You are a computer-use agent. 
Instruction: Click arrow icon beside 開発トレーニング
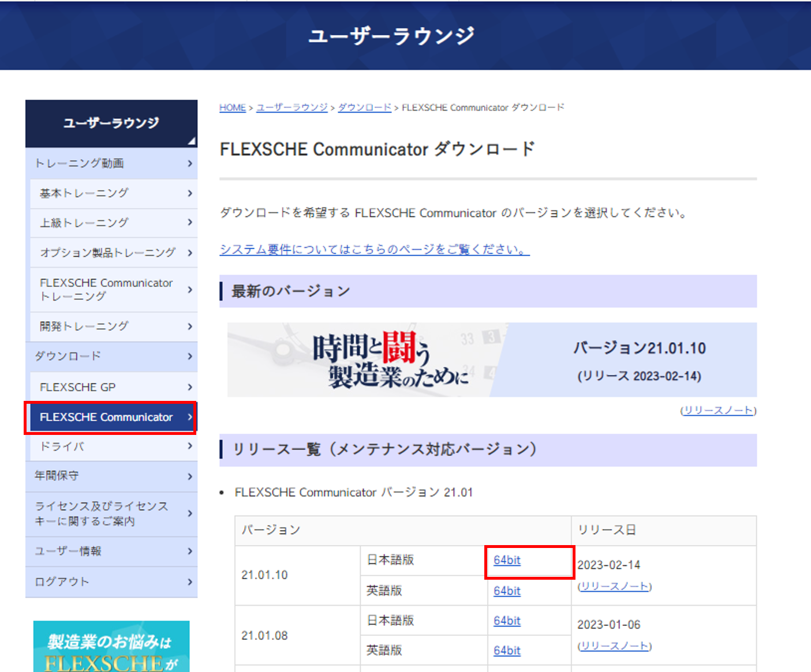coord(190,326)
